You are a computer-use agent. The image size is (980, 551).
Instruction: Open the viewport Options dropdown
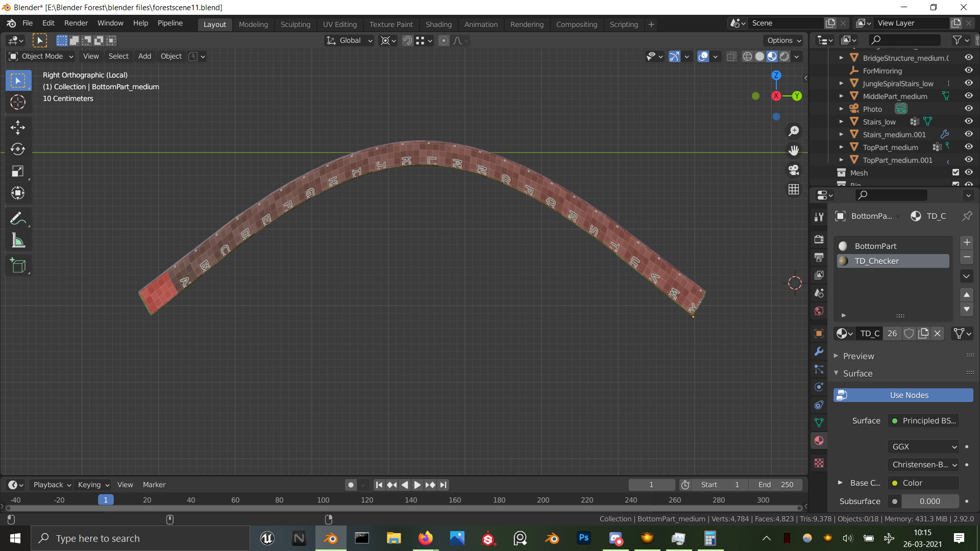coord(783,41)
